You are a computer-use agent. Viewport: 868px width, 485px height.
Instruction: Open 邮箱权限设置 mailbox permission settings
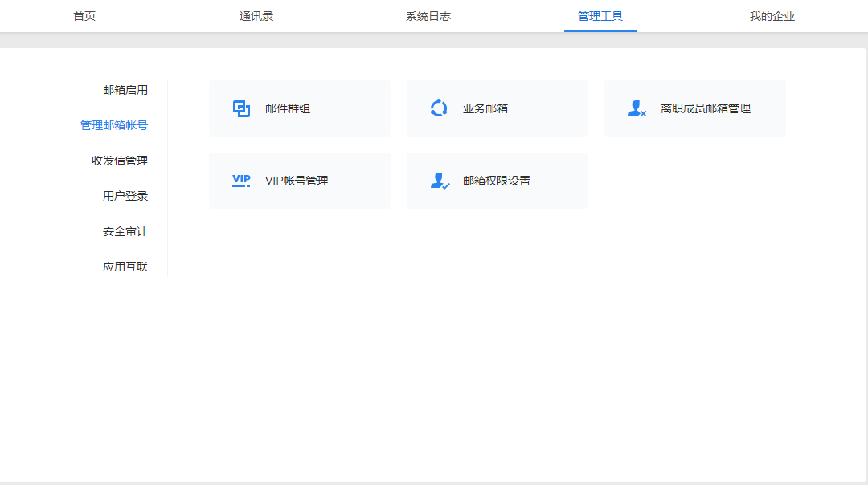pos(497,180)
